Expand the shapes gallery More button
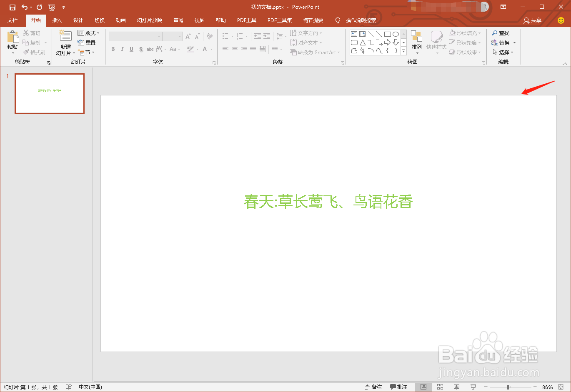 [403, 51]
